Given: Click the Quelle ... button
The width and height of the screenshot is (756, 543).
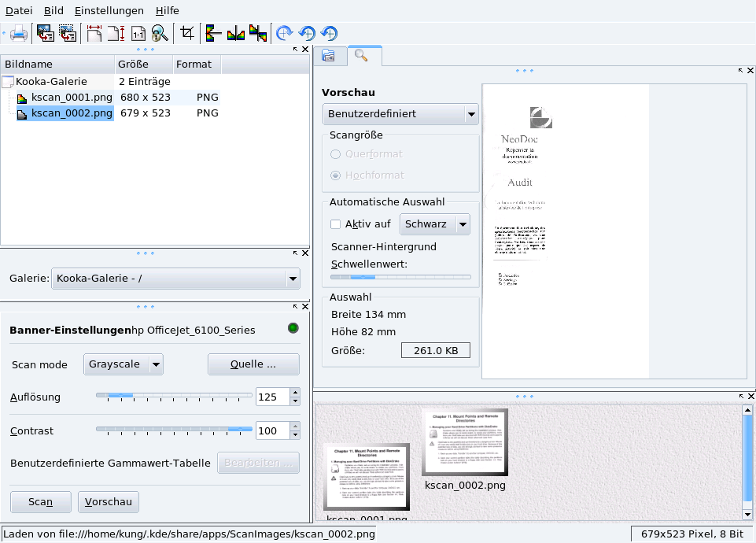Looking at the screenshot, I should 253,364.
